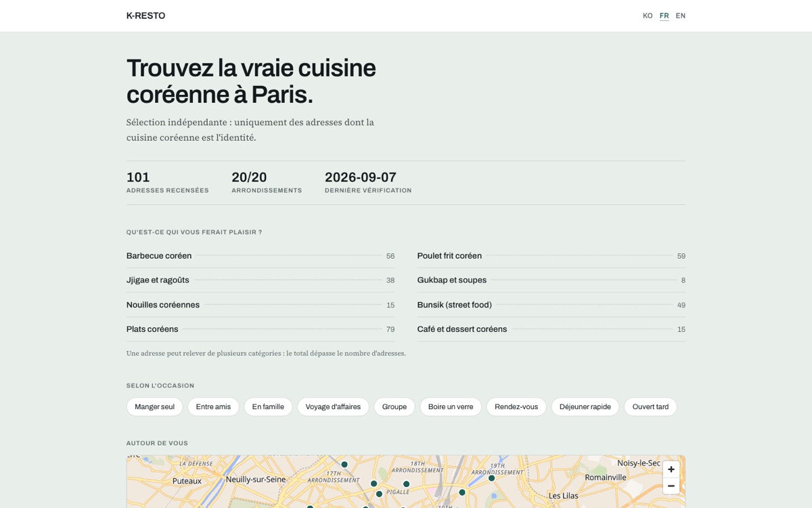
Task: Click the SELON L'OCCASION section label
Action: 160,385
